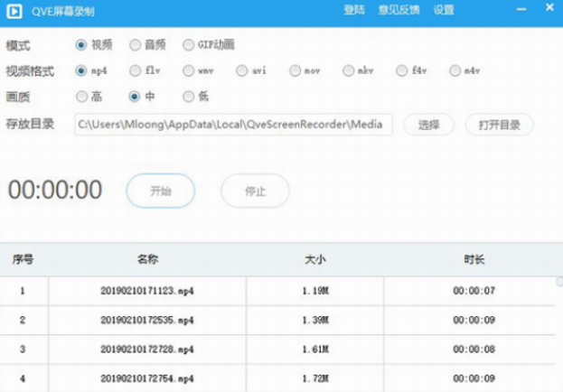This screenshot has height=392, width=563.
Task: Select GIF动画 mode
Action: [189, 44]
